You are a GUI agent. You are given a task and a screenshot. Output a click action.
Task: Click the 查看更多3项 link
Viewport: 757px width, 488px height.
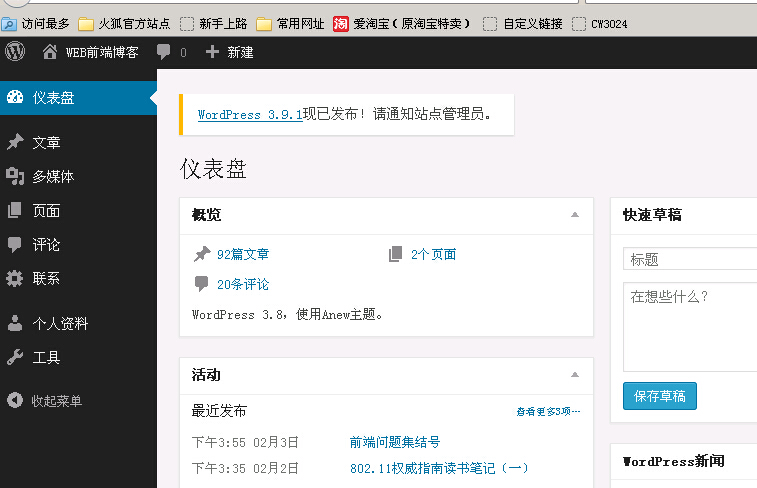point(548,411)
